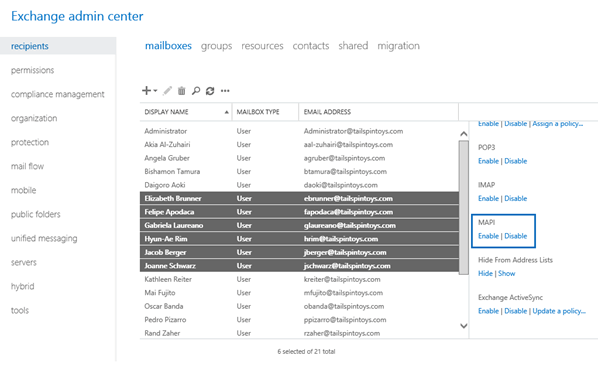Viewport: 598px width, 369px height.
Task: Click the scroll down arrow of mailbox list
Action: (x=464, y=326)
